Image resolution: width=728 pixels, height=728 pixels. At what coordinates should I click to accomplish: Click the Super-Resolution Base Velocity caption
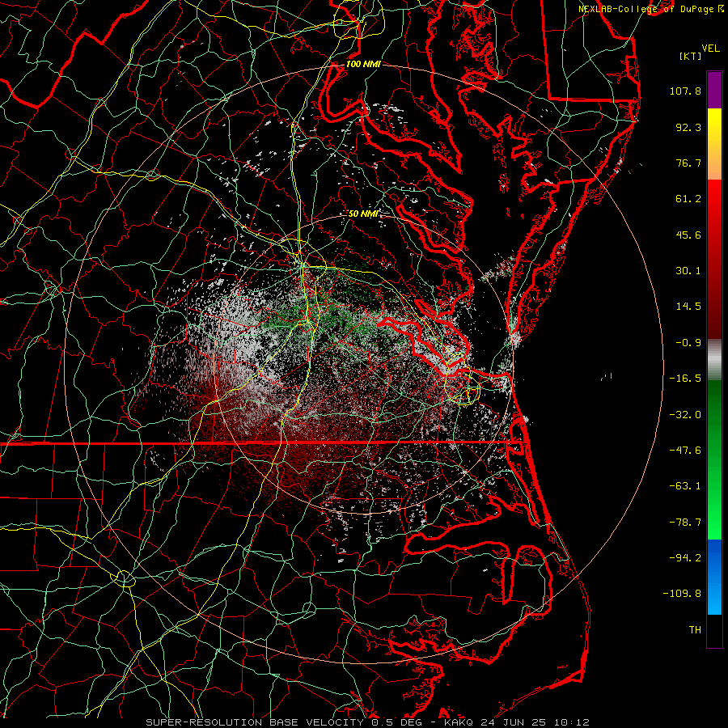[368, 722]
